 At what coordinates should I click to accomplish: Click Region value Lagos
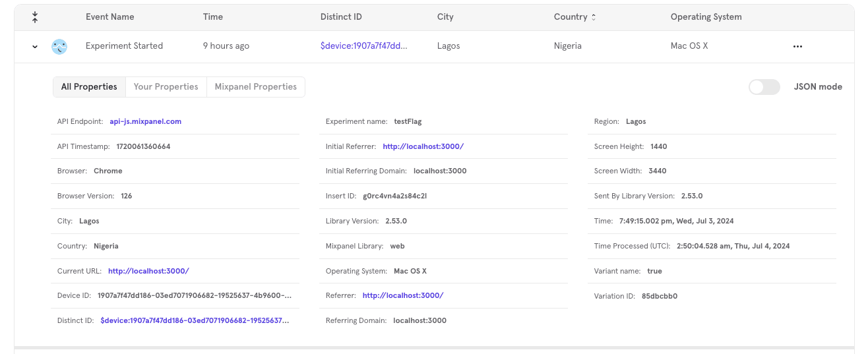tap(636, 121)
